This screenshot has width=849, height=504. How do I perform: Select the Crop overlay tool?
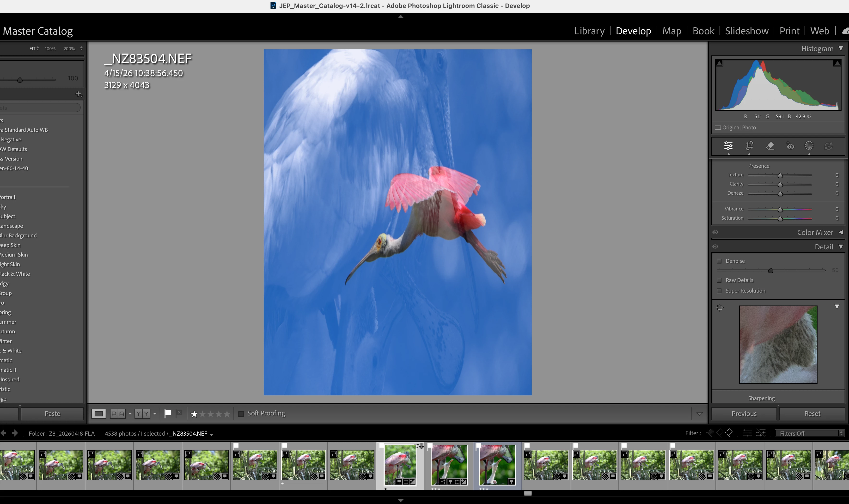749,146
